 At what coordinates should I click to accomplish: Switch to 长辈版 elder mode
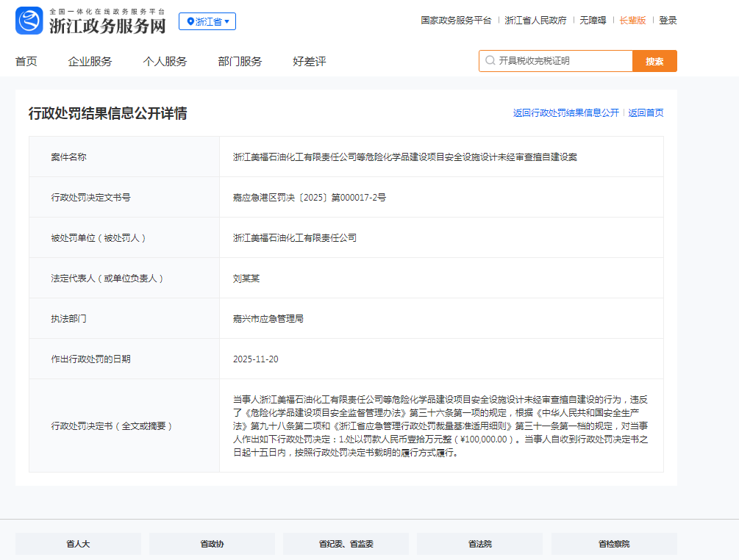[x=632, y=21]
